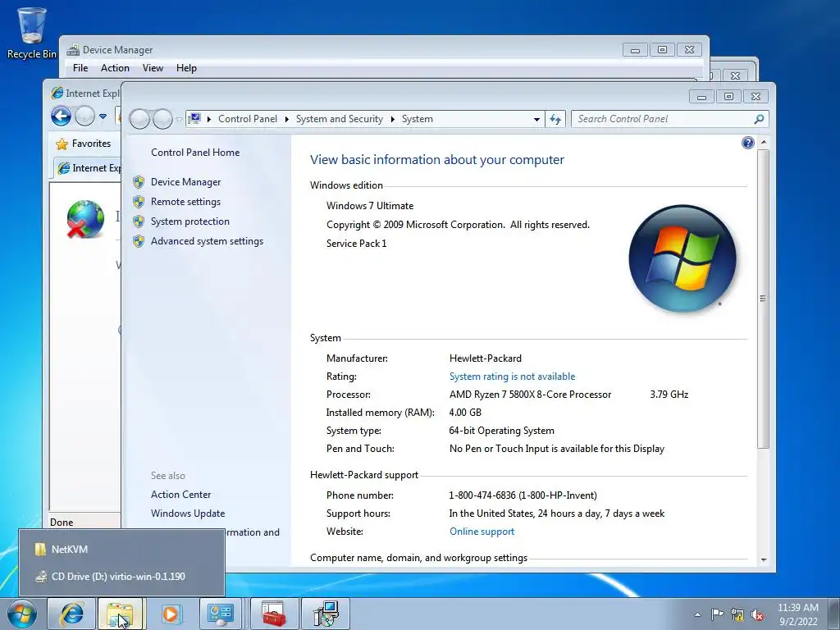840x630 pixels.
Task: Open the network tray icon
Action: tap(737, 614)
